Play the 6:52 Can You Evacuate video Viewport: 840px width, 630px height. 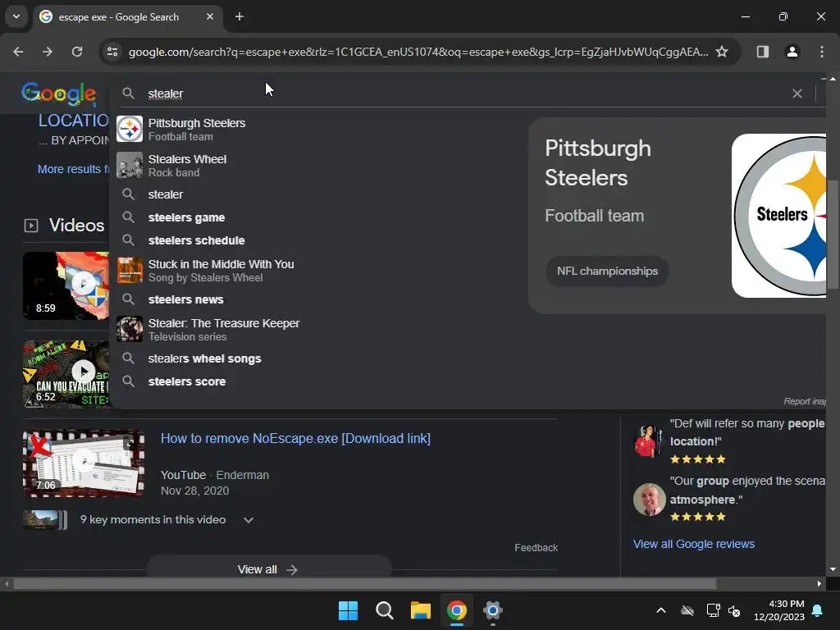coord(66,374)
